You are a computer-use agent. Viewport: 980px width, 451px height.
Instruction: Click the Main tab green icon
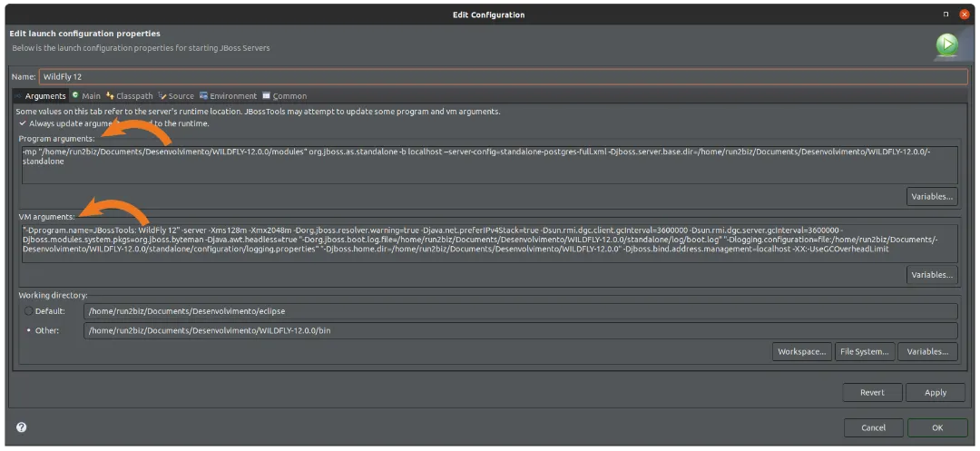[x=75, y=95]
